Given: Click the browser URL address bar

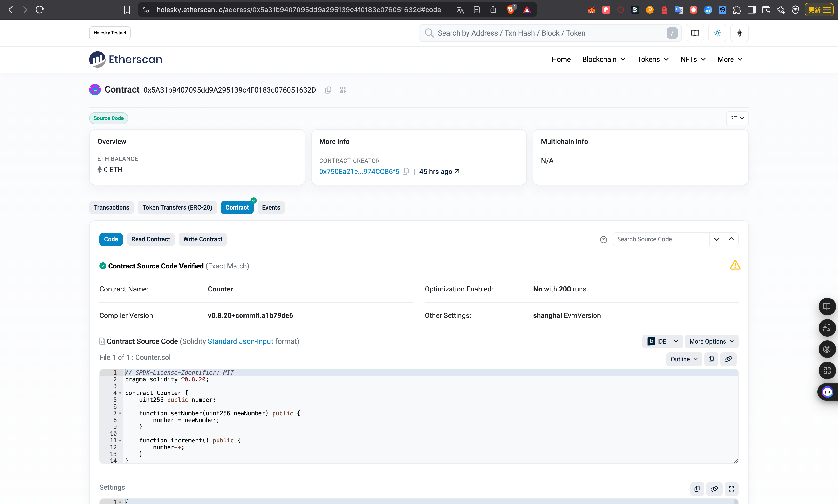Looking at the screenshot, I should pyautogui.click(x=299, y=10).
